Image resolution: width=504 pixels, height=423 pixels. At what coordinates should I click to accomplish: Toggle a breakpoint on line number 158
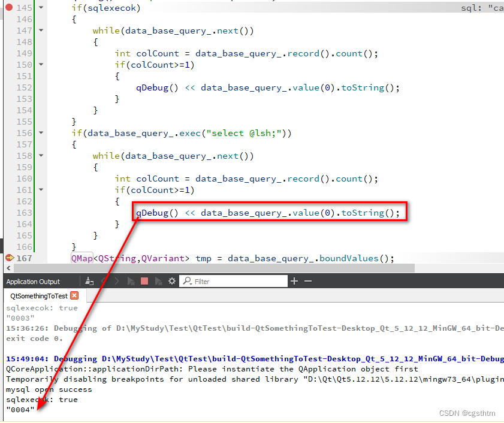coord(24,155)
